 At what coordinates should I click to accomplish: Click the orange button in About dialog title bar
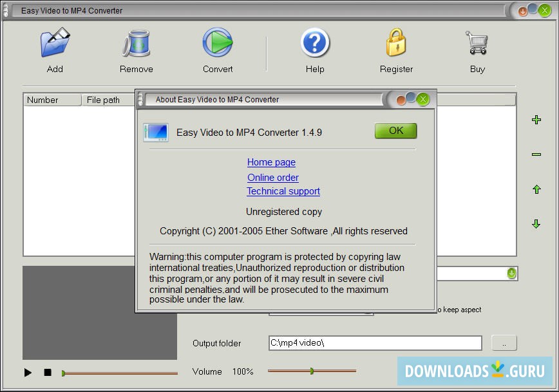coord(401,100)
